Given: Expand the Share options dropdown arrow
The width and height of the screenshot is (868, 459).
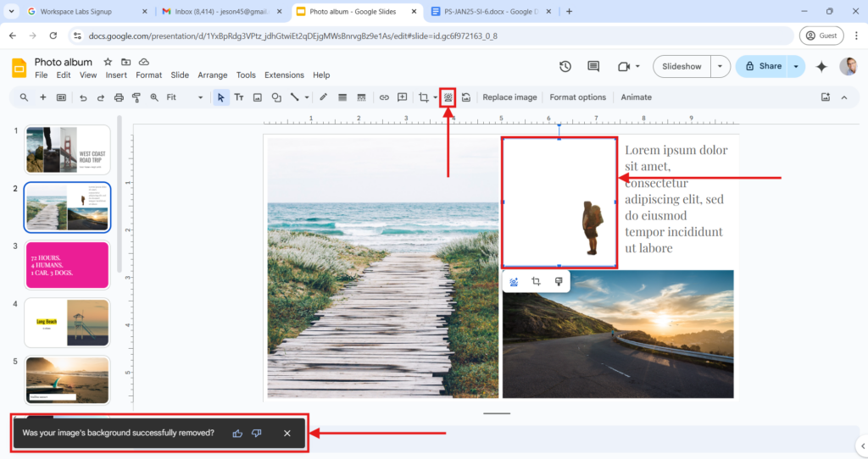Looking at the screenshot, I should [x=796, y=66].
